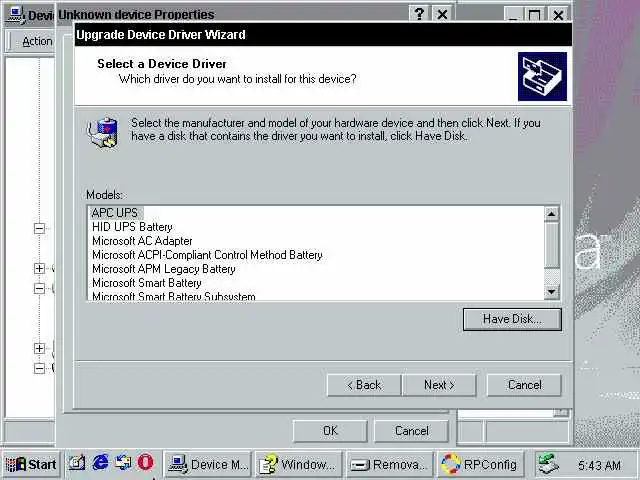Viewport: 640px width, 480px height.
Task: Collapse the bottom minus tree node in Device Manager
Action: coord(39,369)
